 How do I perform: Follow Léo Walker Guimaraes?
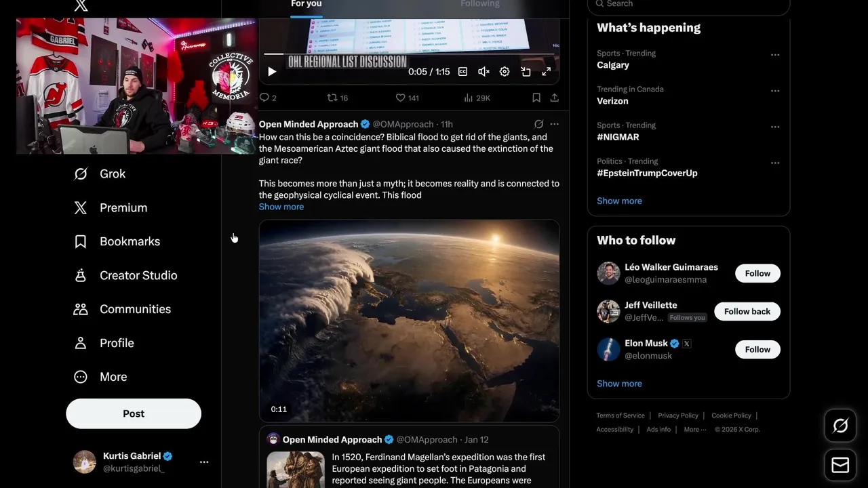coord(757,273)
